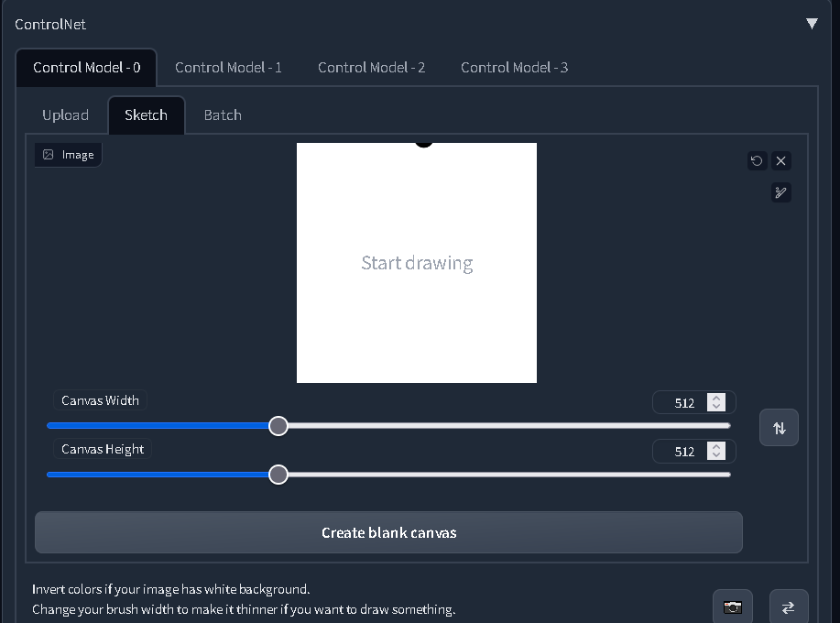The width and height of the screenshot is (840, 623).
Task: Swap canvas width and height values
Action: [x=778, y=427]
